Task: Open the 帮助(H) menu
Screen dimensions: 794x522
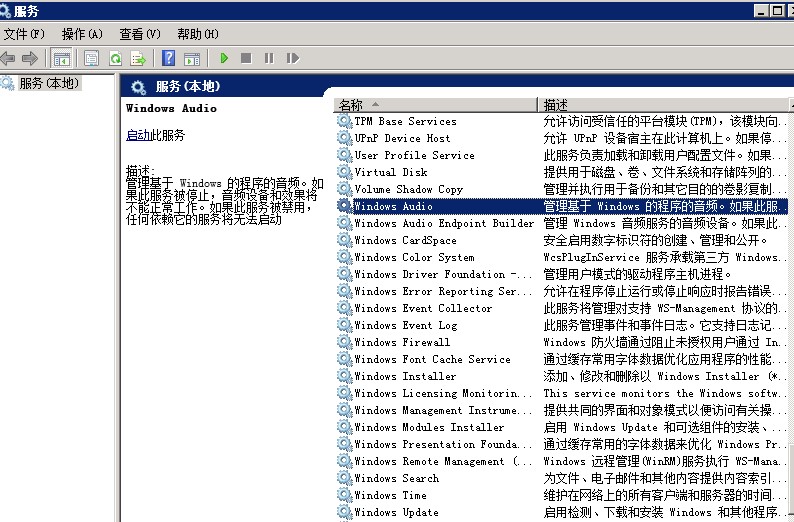Action: (x=197, y=34)
